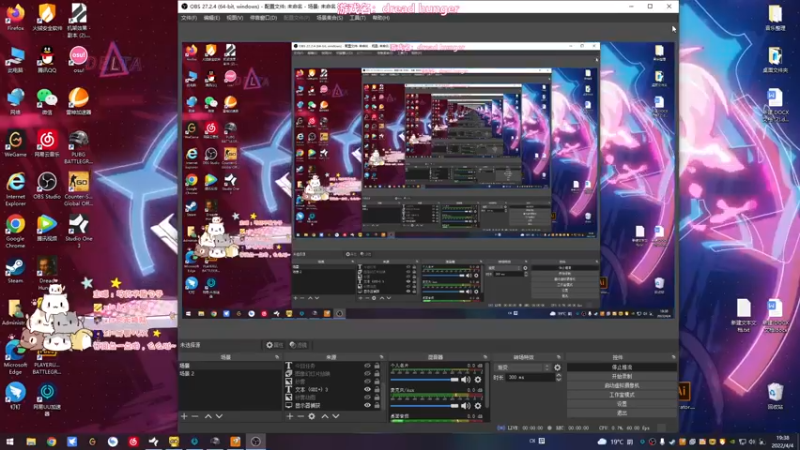Screen dimensions: 800x450
Task: Select the 回收站 recycle bin desktop icon
Action: [775, 396]
